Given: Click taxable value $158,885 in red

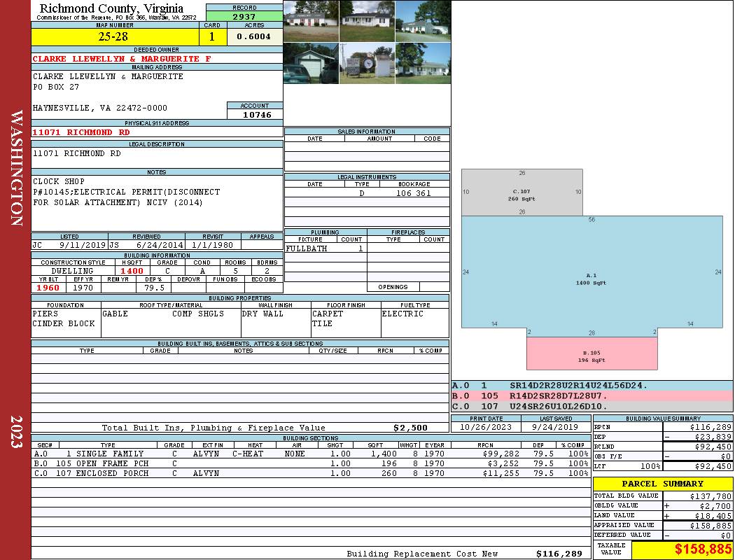Looking at the screenshot, I should [703, 549].
